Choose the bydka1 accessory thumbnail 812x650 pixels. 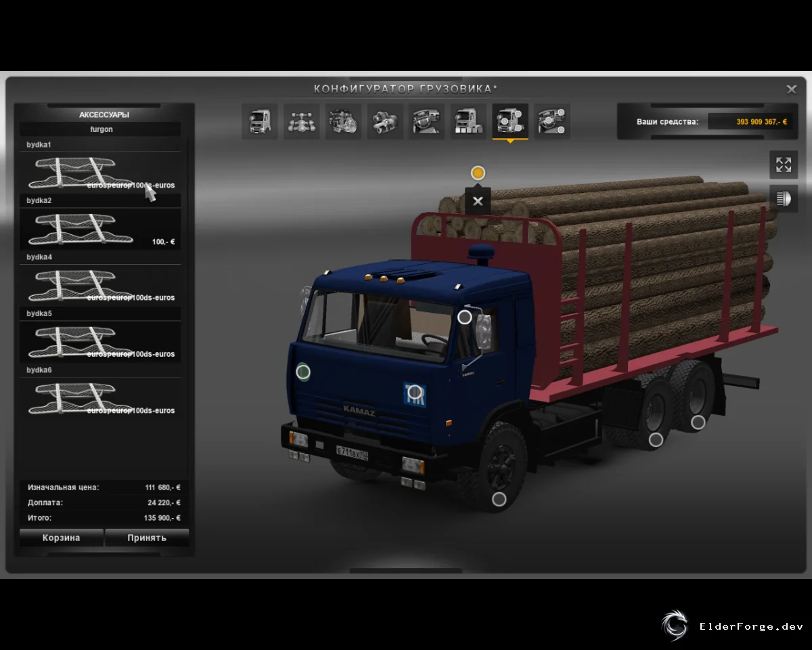[100, 172]
